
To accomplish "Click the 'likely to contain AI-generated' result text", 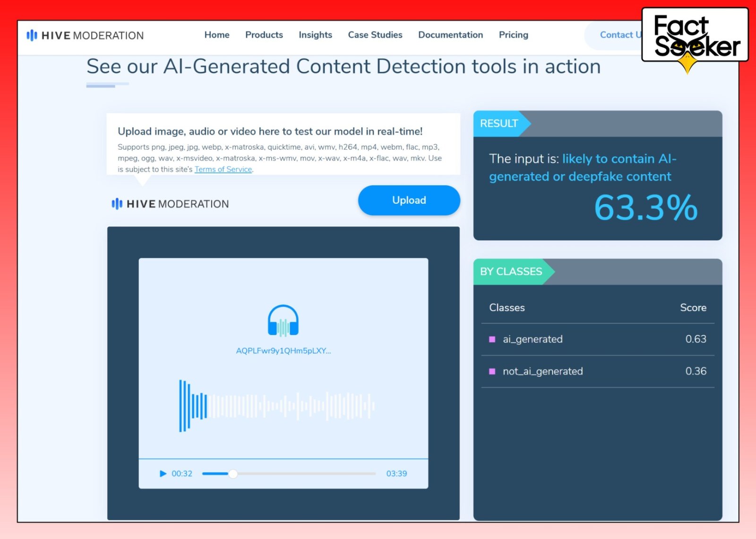I will click(583, 168).
